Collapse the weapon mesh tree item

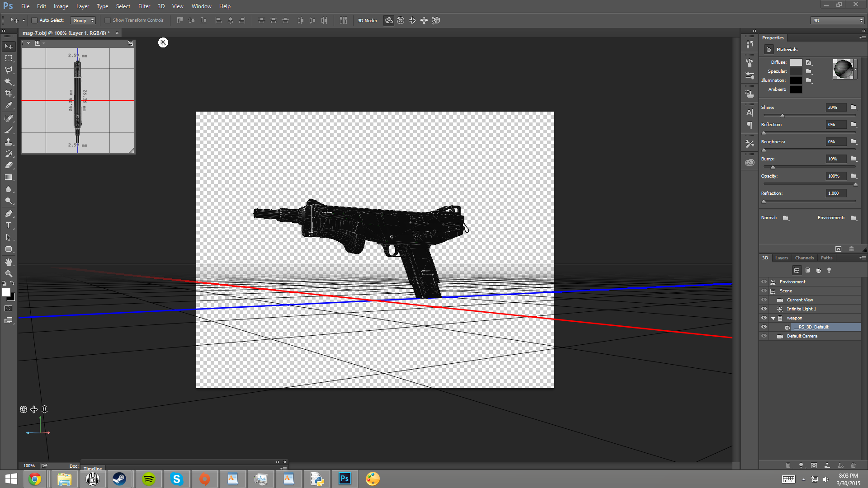(x=774, y=318)
